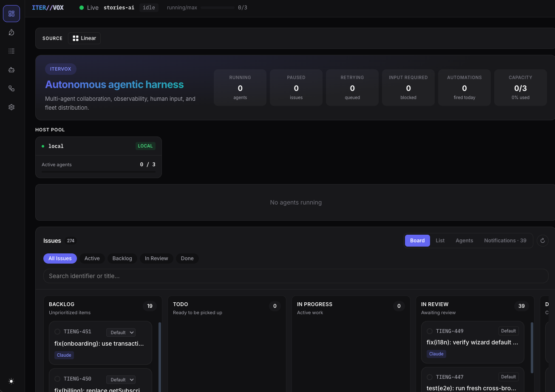Click the In Review column scrollbar
Viewport: 555px width, 392px height.
click(x=532, y=347)
